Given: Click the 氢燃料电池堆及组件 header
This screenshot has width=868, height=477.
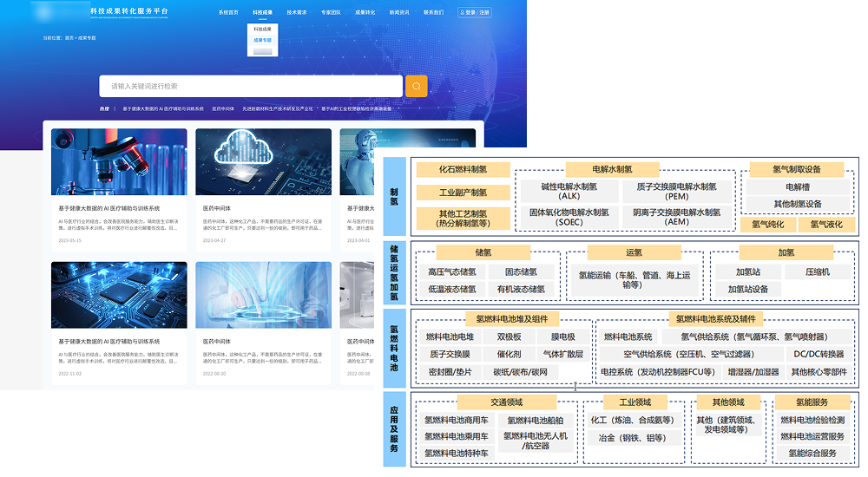Looking at the screenshot, I should (x=512, y=319).
